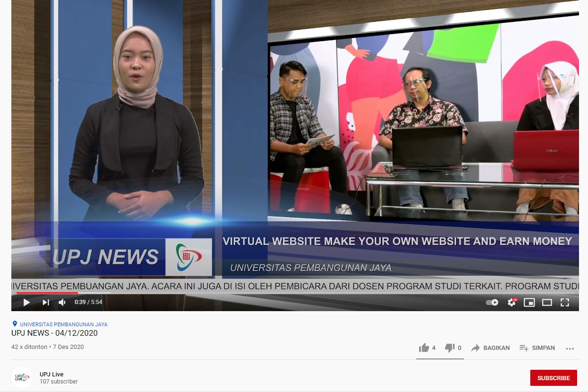Viewport: 588px width, 392px height.
Task: Open the more actions ellipsis menu
Action: pyautogui.click(x=570, y=348)
